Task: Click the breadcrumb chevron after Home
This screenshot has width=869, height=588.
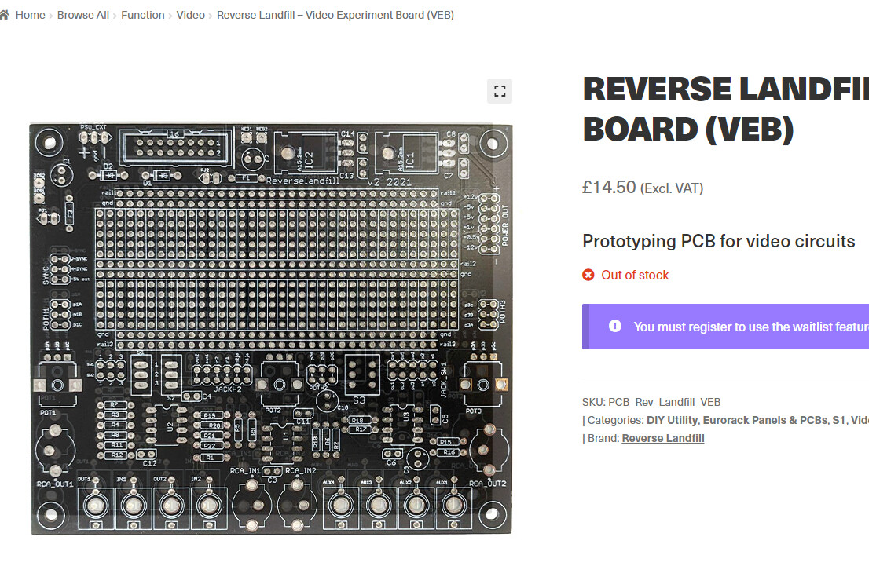Action: [51, 16]
